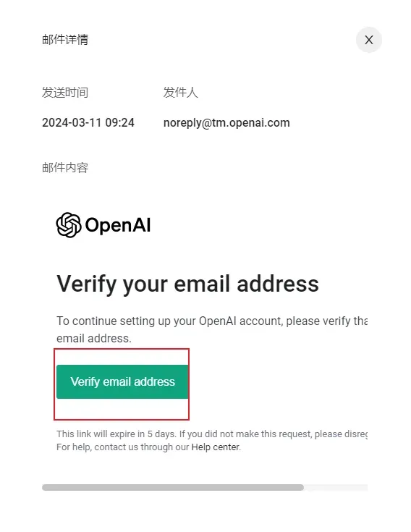The height and width of the screenshot is (532, 411).
Task: Click the 邮件内容 section label
Action: [65, 168]
